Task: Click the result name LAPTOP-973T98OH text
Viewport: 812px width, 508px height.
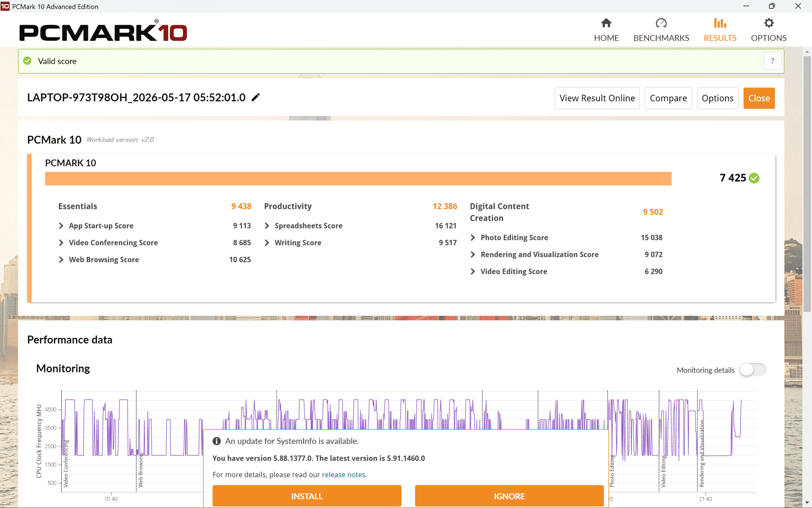Action: (136, 97)
